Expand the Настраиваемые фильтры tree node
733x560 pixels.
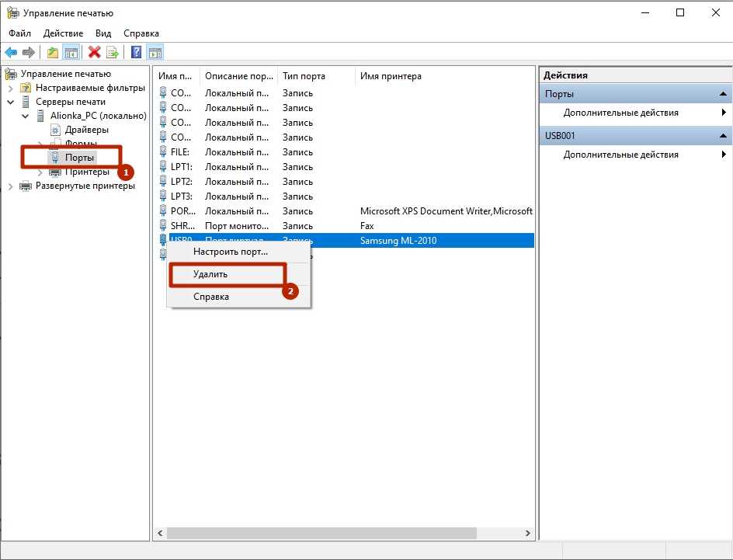[10, 88]
